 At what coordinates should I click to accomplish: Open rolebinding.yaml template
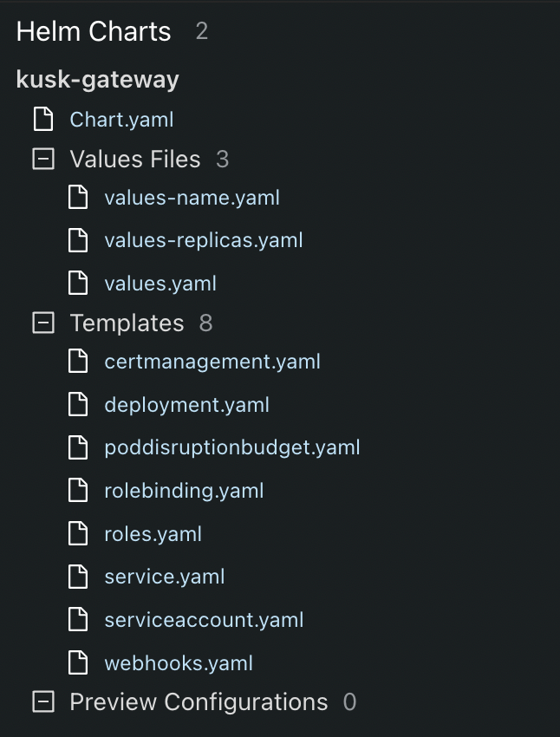184,491
